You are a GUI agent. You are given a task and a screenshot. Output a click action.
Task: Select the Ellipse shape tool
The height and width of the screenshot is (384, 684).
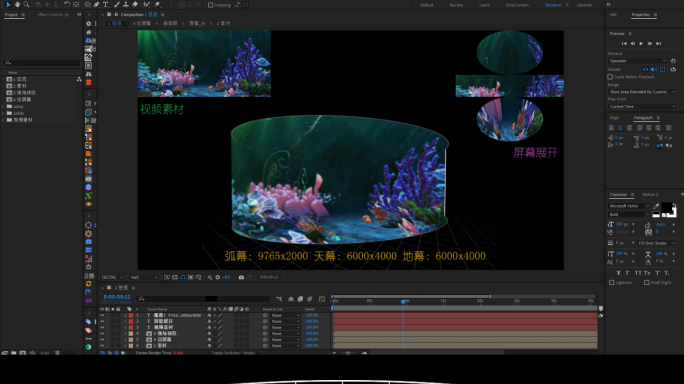click(88, 4)
